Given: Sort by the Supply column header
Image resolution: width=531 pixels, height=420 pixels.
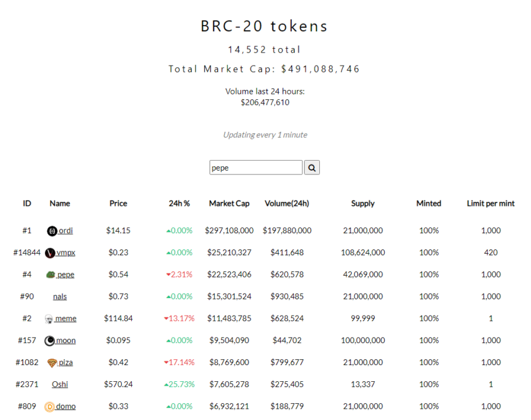Looking at the screenshot, I should 363,204.
